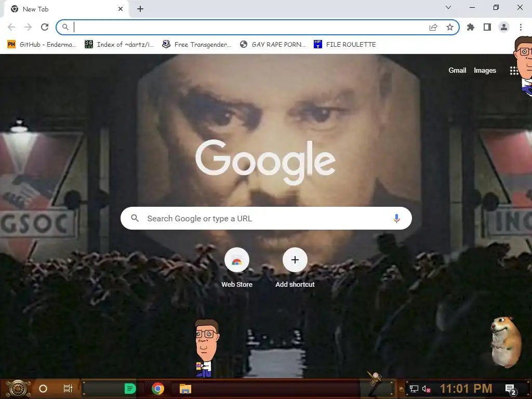Minimize the Chrome window
The height and width of the screenshot is (399, 532).
[x=472, y=7]
